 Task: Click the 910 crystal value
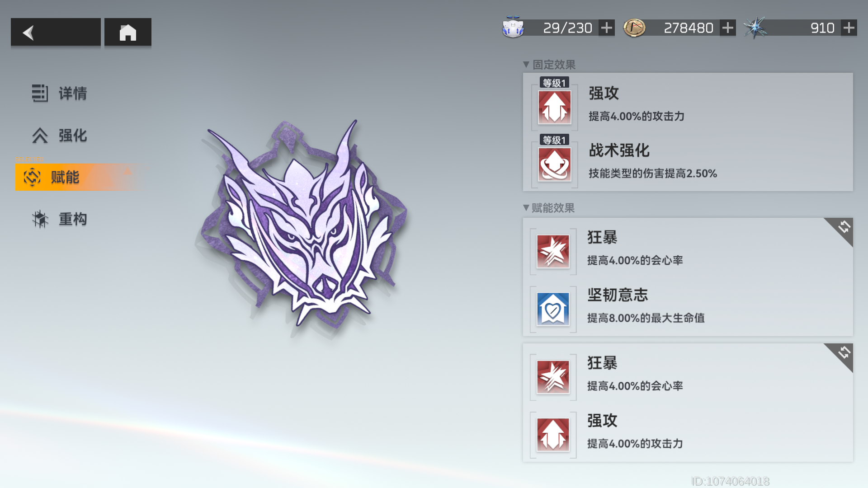click(x=822, y=28)
